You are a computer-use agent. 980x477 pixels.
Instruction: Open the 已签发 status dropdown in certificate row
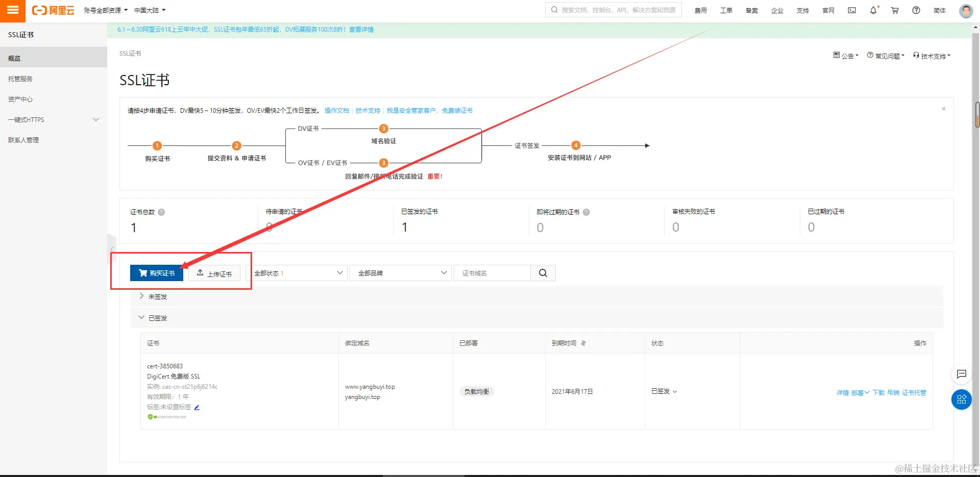(x=664, y=391)
